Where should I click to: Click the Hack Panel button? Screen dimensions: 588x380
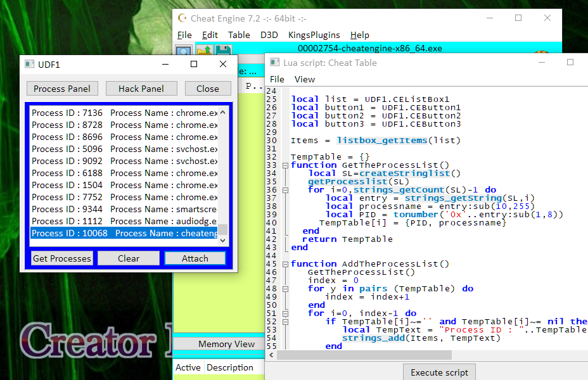[141, 89]
